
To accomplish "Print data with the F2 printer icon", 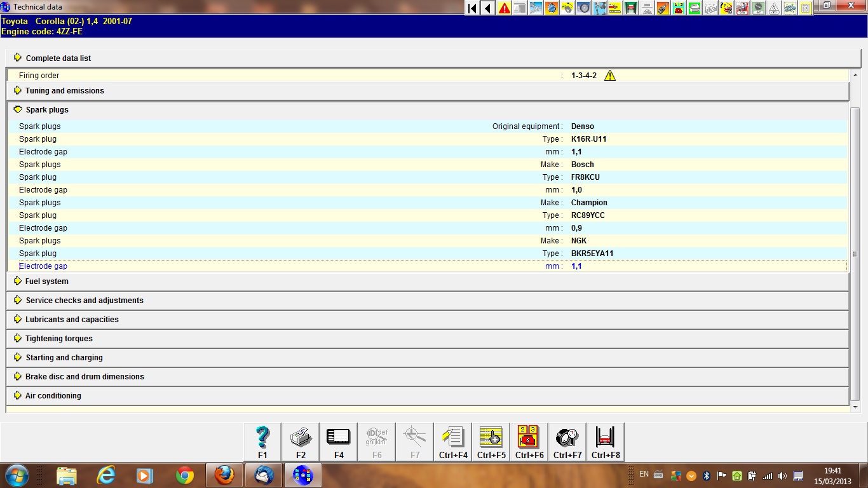I will click(301, 442).
